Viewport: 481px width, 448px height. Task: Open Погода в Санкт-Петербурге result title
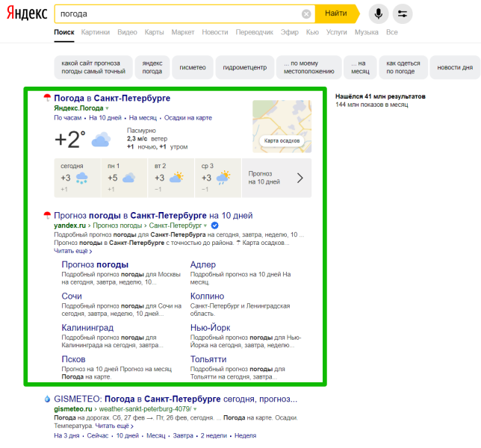tap(112, 98)
